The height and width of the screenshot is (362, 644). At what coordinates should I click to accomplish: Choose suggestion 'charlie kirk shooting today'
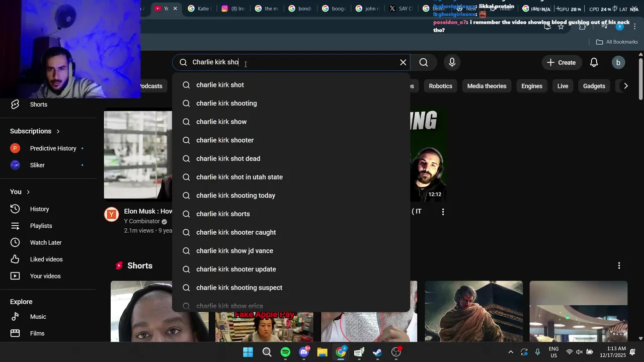point(291,196)
